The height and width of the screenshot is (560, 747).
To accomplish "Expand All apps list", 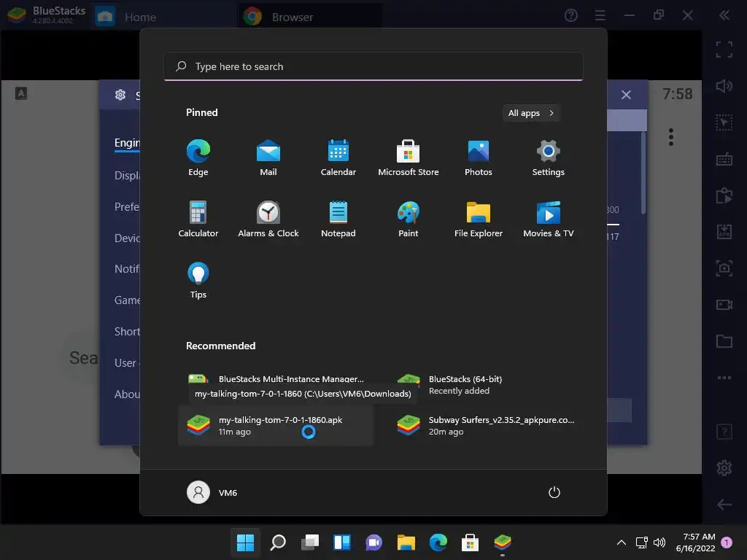I will pyautogui.click(x=531, y=113).
